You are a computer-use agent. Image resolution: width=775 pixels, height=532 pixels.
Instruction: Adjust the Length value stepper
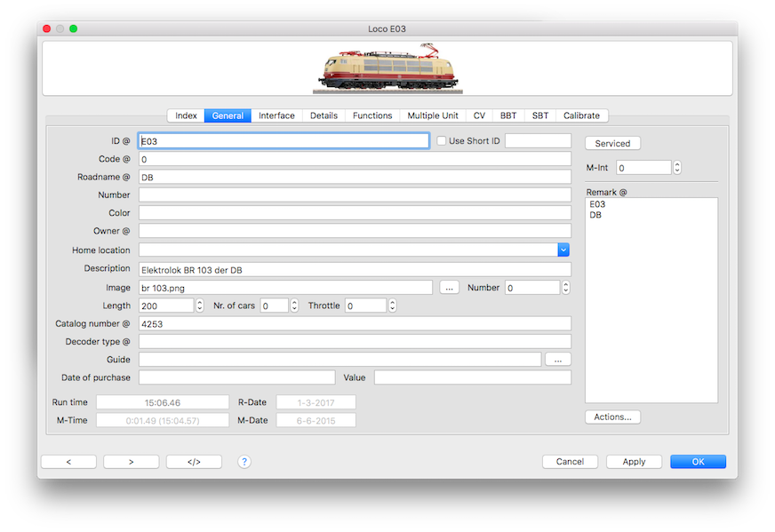click(200, 306)
